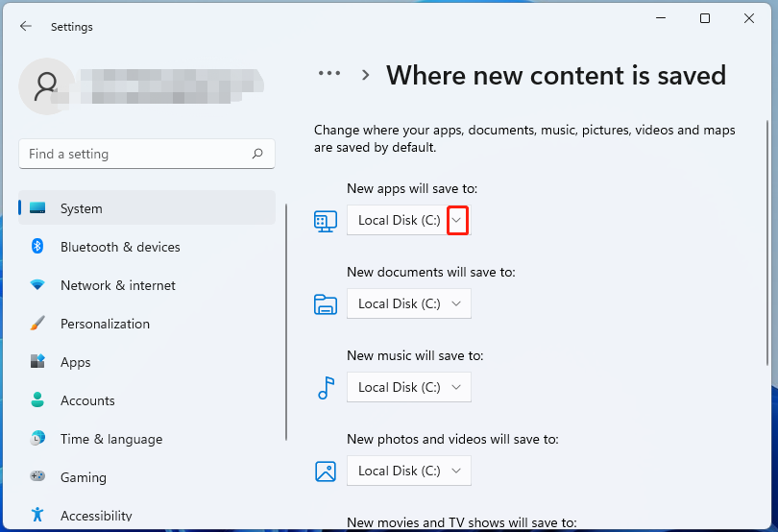This screenshot has height=532, width=778.
Task: Click the Time & language globe icon
Action: [x=37, y=438]
